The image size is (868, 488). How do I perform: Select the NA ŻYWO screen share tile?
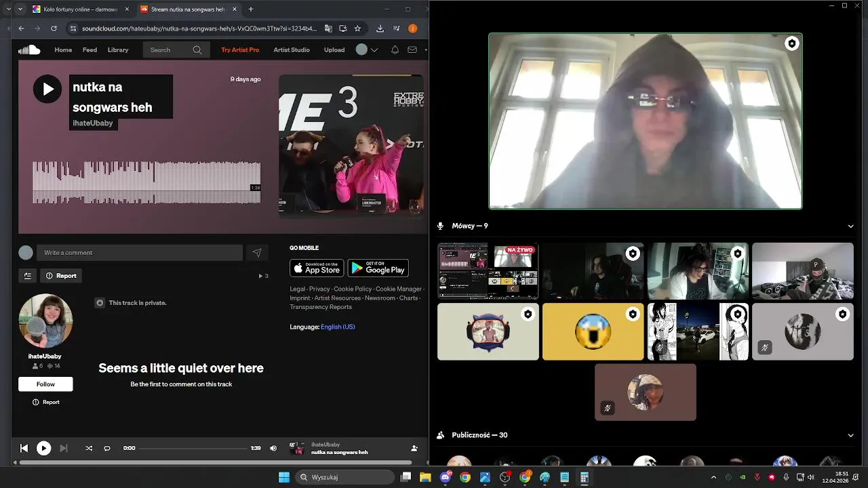(488, 271)
